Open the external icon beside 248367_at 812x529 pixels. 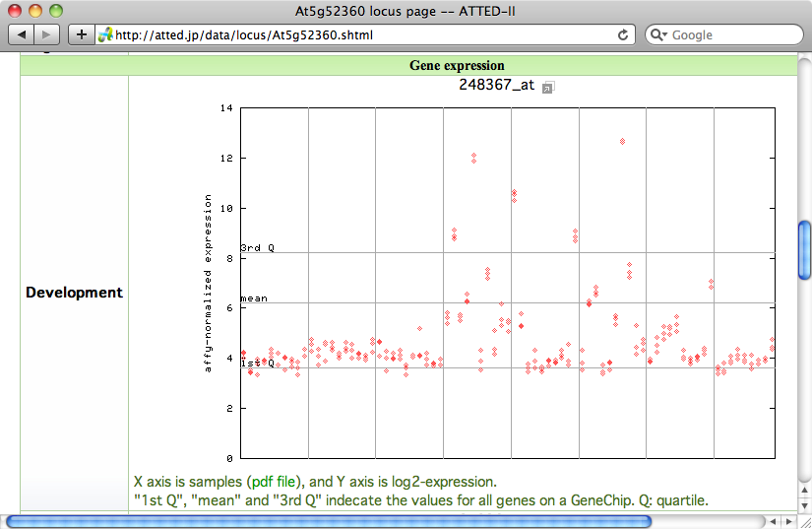coord(548,87)
